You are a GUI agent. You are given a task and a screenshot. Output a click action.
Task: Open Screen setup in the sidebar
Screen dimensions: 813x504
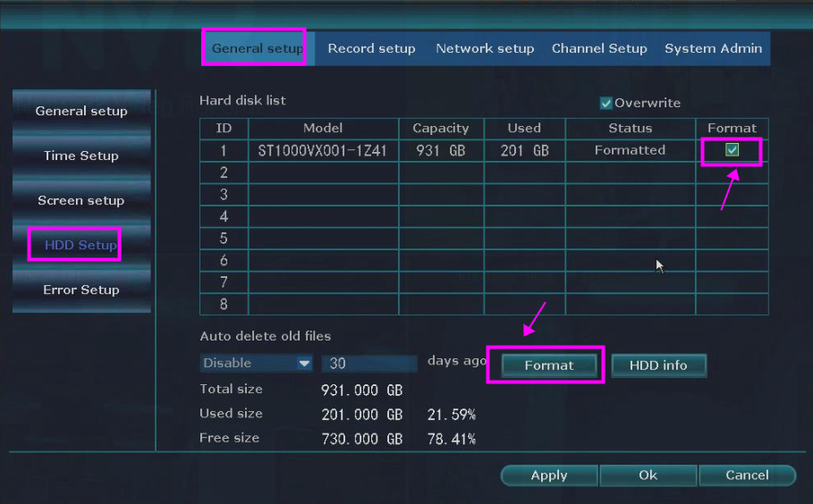[x=81, y=200]
